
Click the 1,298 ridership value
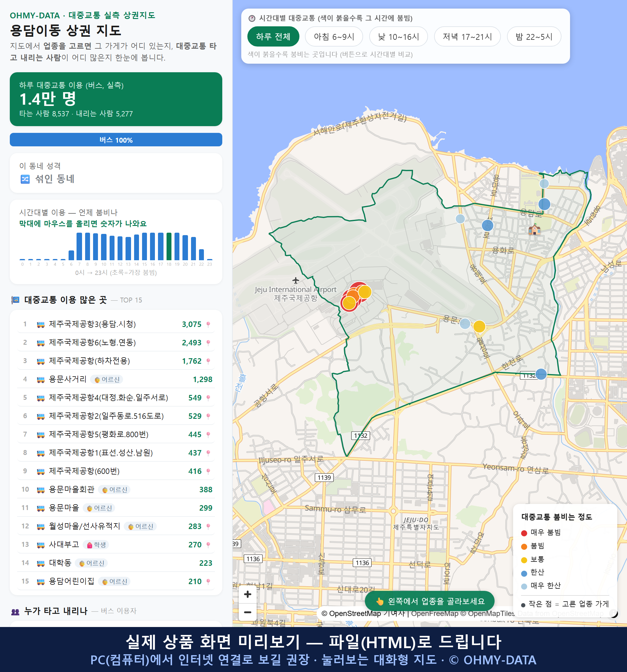(202, 380)
